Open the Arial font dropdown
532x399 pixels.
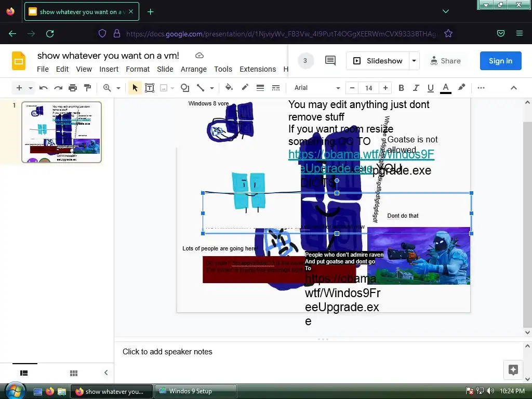tap(317, 88)
